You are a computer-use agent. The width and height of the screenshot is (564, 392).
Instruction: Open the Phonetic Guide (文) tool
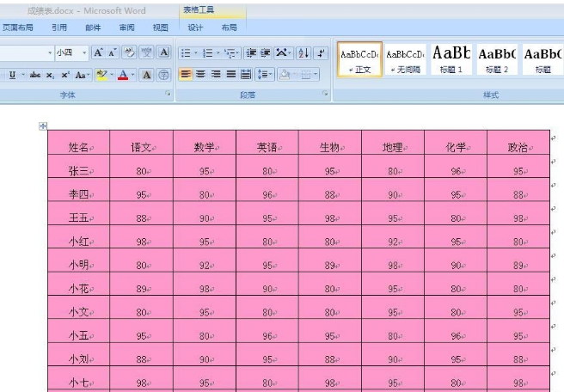click(x=146, y=52)
